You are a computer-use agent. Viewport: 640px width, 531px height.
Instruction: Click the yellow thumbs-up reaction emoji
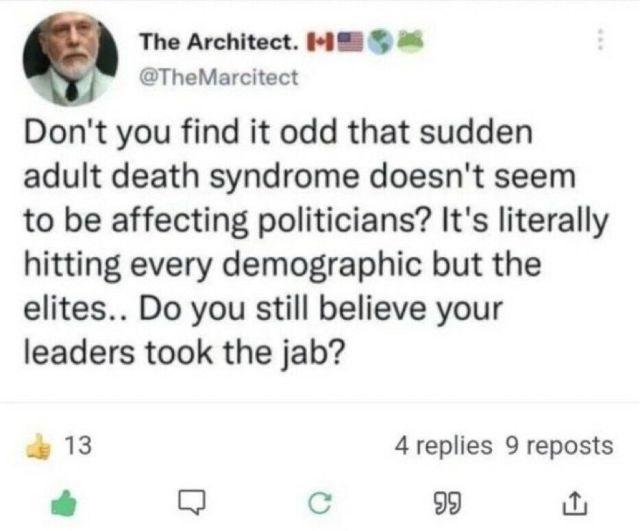coord(39,446)
